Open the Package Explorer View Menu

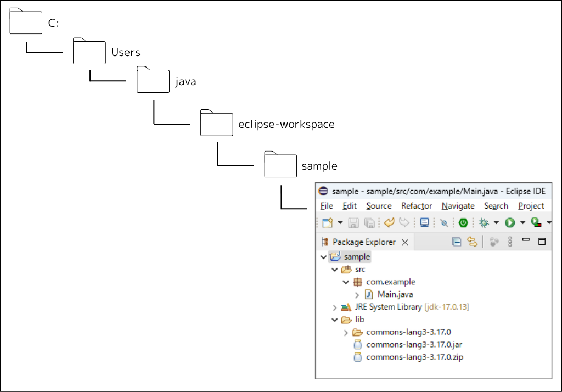point(510,242)
